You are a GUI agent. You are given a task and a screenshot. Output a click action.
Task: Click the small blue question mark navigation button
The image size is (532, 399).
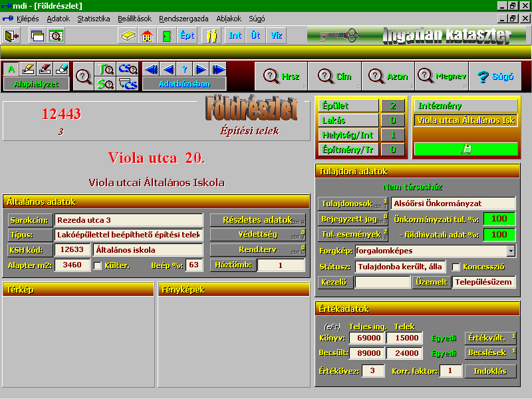point(185,70)
